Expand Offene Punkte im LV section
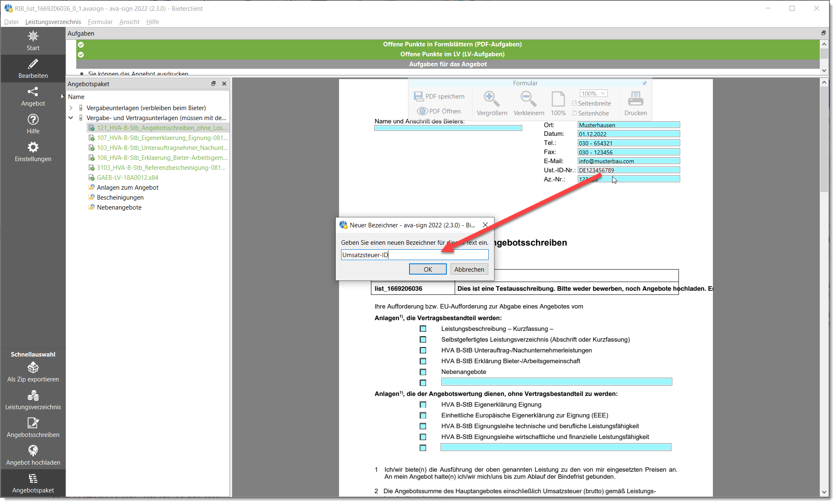The image size is (836, 504). coord(448,54)
